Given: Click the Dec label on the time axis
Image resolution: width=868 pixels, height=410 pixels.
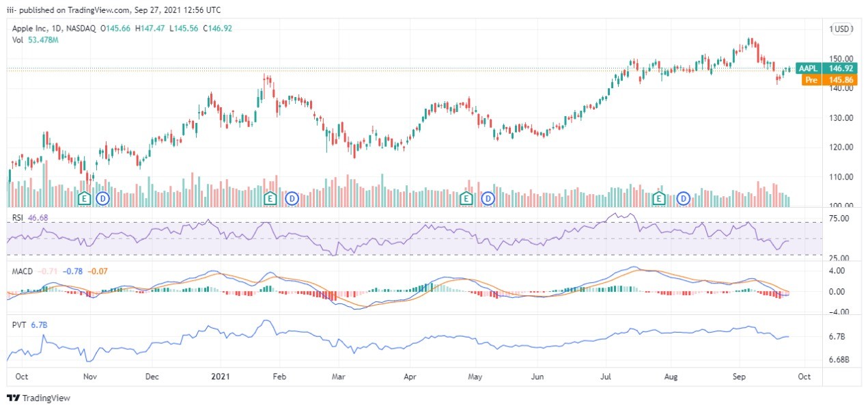Looking at the screenshot, I should tap(152, 377).
